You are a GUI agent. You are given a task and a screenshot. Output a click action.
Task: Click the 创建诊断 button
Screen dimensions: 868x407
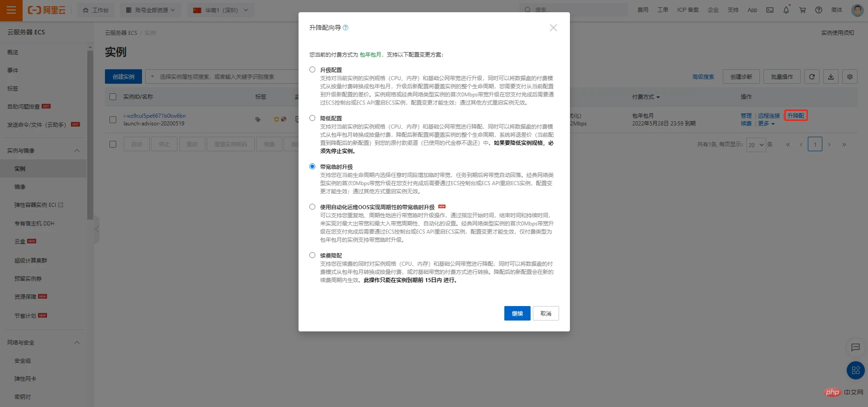[x=741, y=77]
